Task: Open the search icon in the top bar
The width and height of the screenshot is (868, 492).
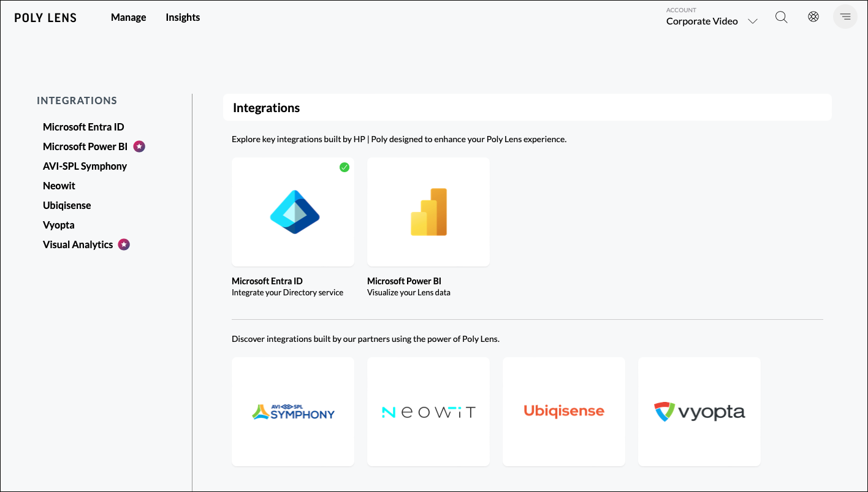Action: coord(781,17)
